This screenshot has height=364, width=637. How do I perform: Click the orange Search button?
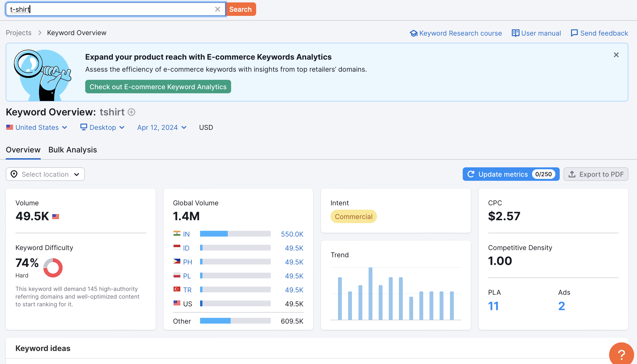click(240, 9)
